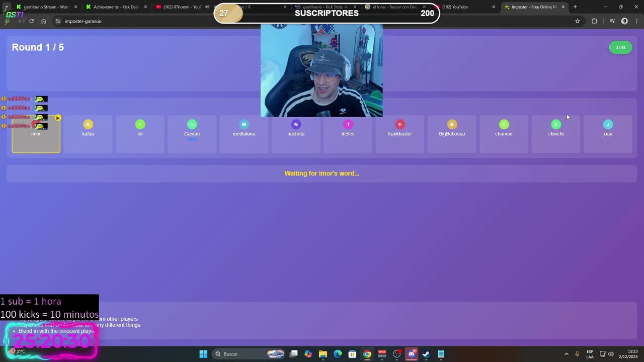
Task: Open the network icon in system tray
Action: pyautogui.click(x=602, y=354)
